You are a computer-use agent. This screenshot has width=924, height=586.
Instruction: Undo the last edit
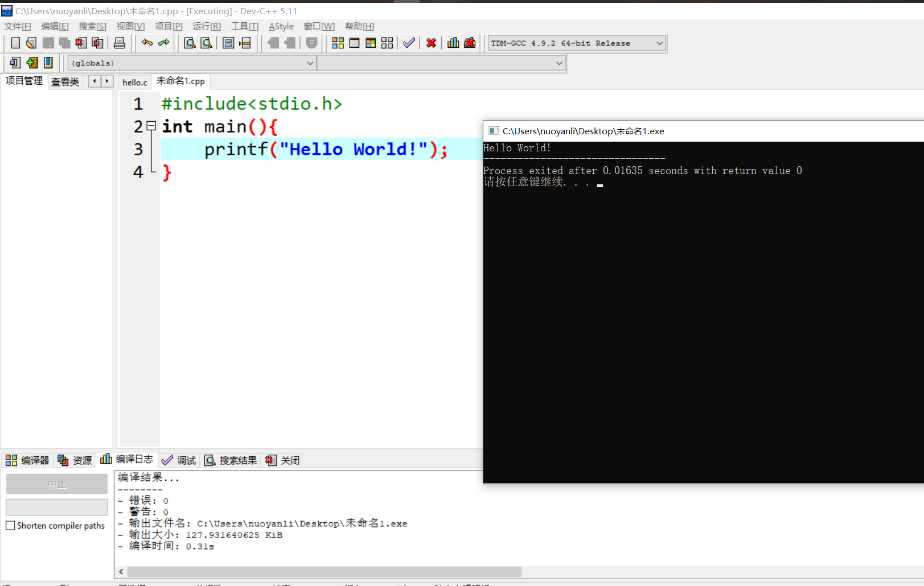(x=147, y=43)
